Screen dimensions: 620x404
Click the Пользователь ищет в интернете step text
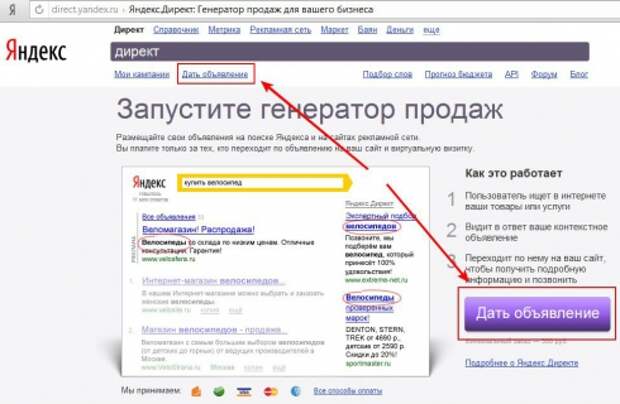pos(535,201)
